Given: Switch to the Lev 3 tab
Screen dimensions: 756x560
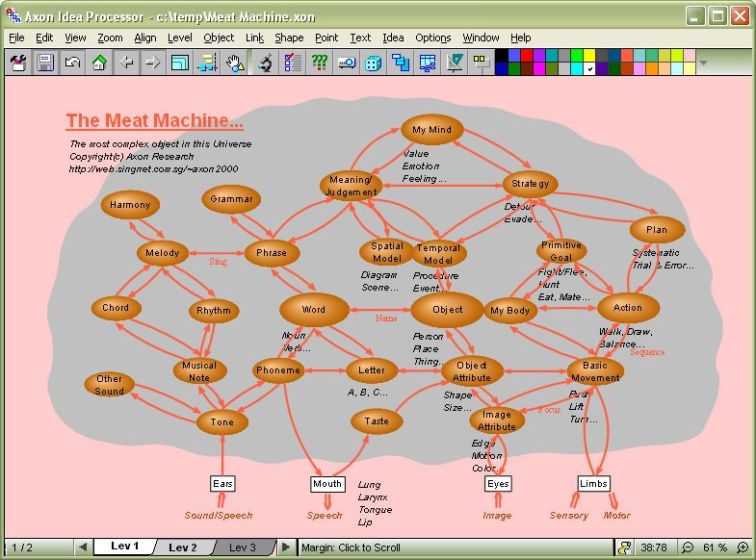Looking at the screenshot, I should (x=243, y=547).
